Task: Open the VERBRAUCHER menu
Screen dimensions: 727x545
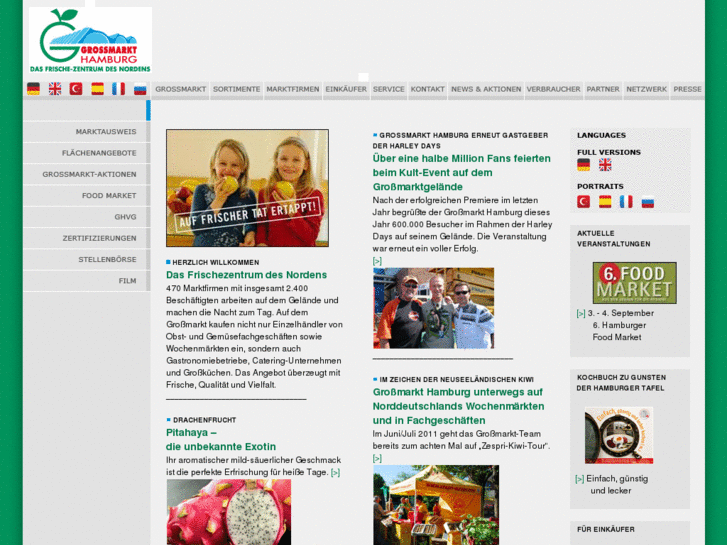Action: pyautogui.click(x=554, y=90)
